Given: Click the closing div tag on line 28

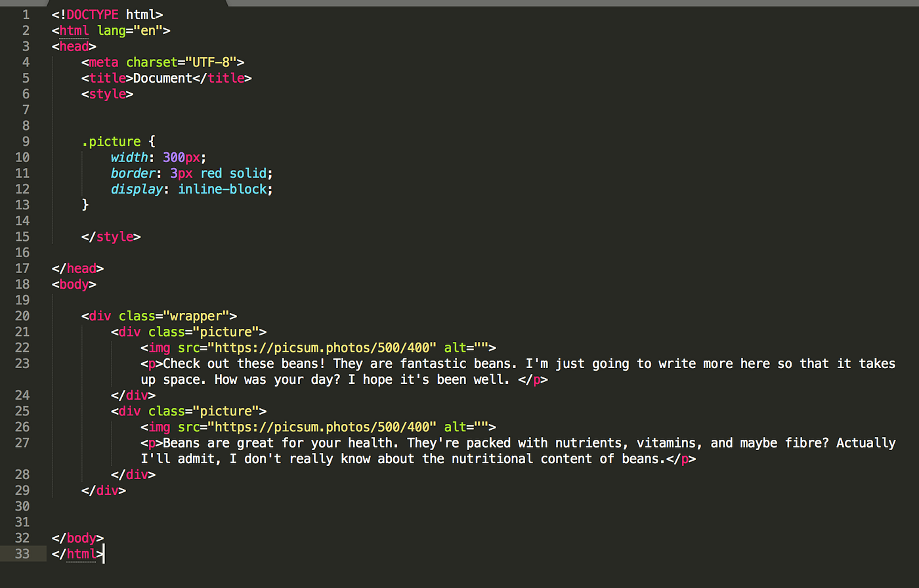Looking at the screenshot, I should pyautogui.click(x=133, y=474).
